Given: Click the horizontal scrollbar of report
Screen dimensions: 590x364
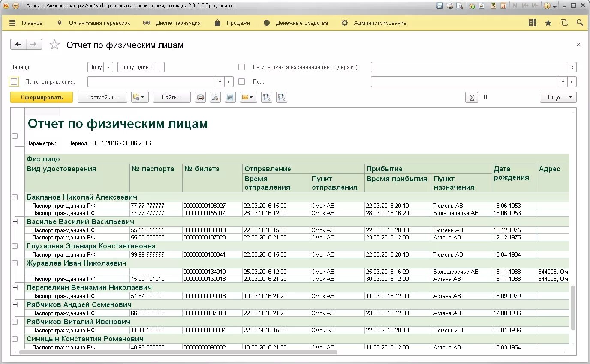Looking at the screenshot, I should (178, 352).
